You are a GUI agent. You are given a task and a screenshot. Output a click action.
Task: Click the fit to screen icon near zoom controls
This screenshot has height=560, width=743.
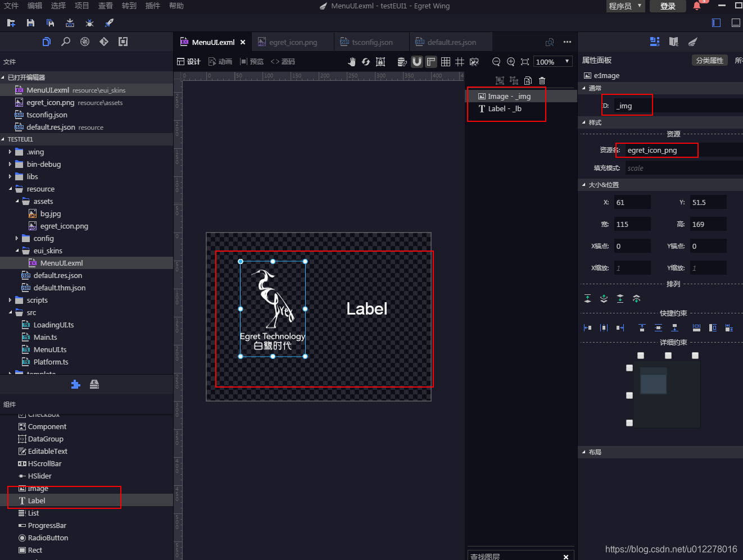pos(525,62)
